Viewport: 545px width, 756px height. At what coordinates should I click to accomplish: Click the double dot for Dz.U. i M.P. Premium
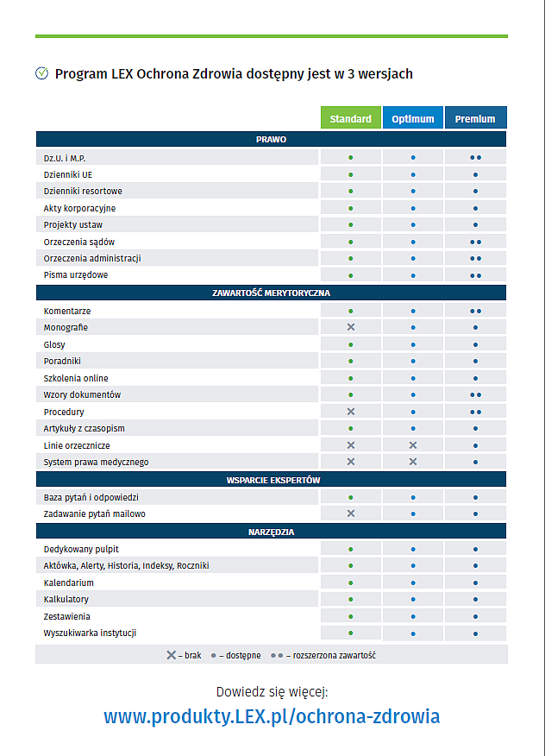[476, 158]
